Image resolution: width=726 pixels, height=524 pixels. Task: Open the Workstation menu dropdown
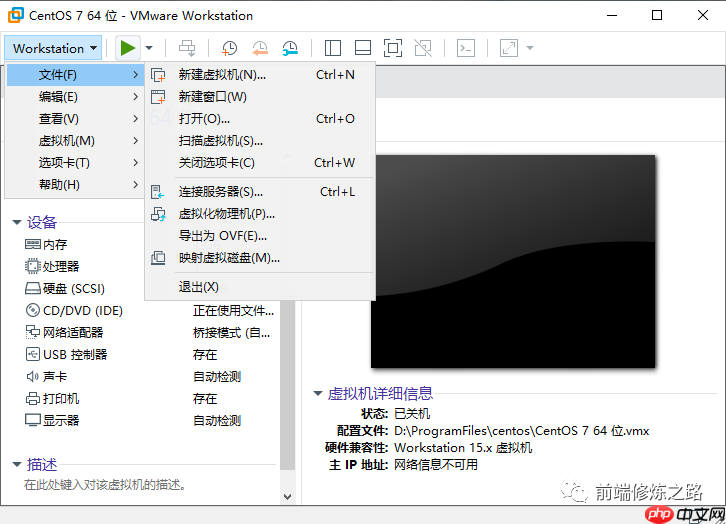pyautogui.click(x=54, y=48)
